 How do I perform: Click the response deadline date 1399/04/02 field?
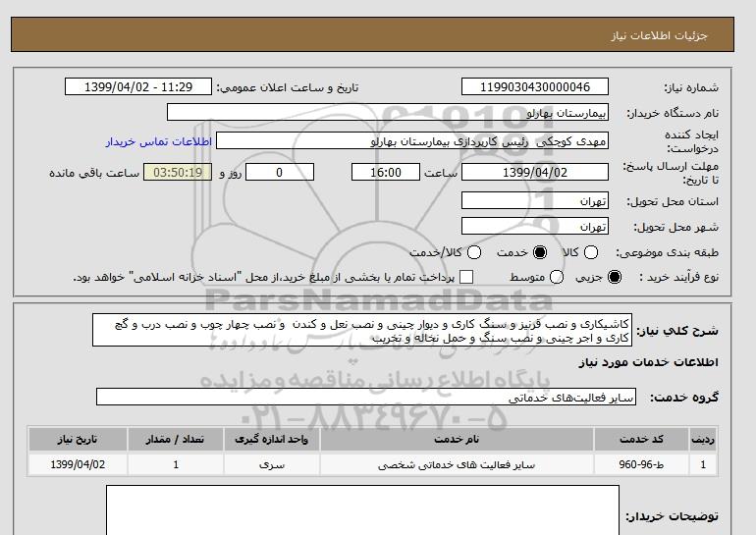[535, 172]
